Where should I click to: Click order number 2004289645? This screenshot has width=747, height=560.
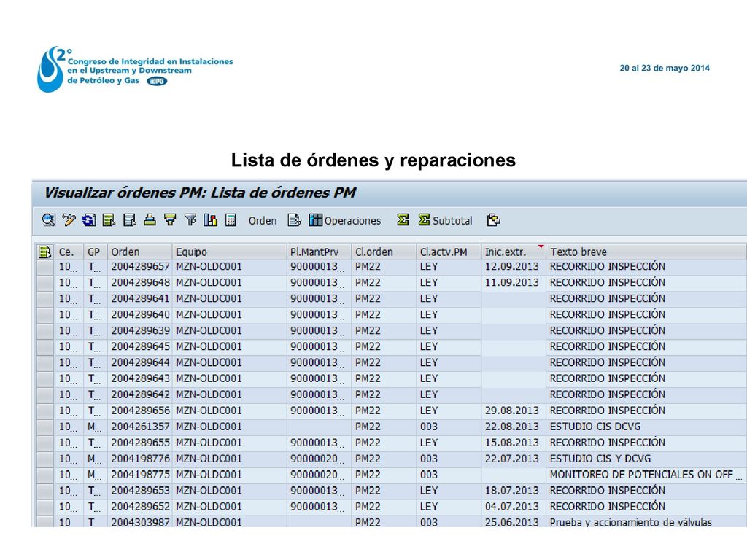click(x=140, y=346)
